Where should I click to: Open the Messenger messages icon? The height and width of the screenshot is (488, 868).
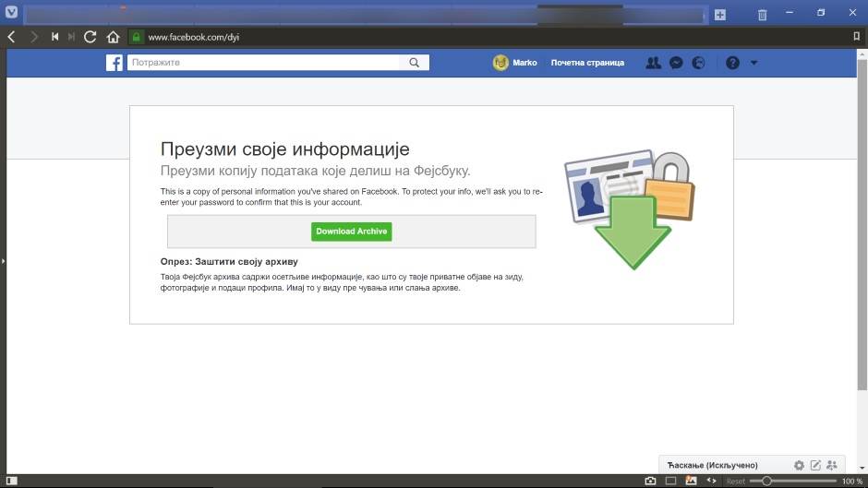(x=676, y=63)
